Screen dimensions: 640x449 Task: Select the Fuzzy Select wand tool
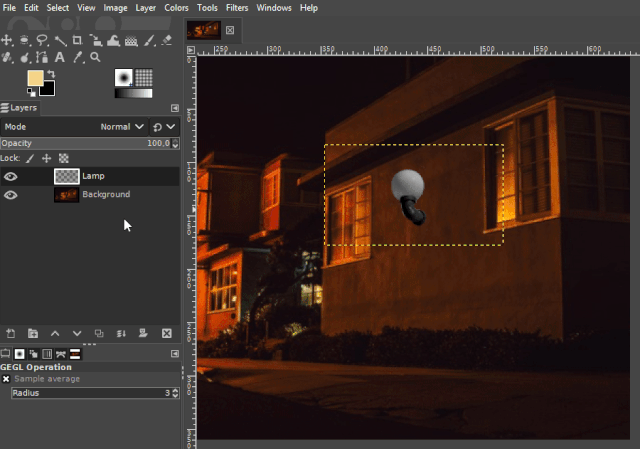click(60, 40)
